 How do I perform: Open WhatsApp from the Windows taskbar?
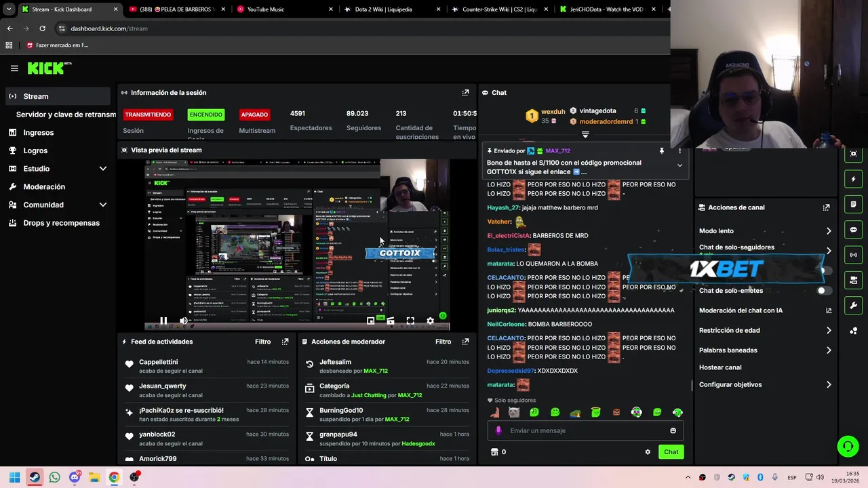tap(54, 477)
